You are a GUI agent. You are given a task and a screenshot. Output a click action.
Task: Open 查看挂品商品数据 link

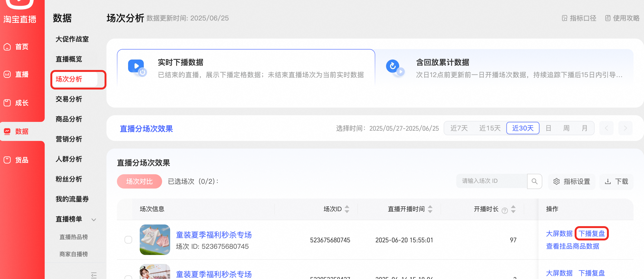[572, 246]
